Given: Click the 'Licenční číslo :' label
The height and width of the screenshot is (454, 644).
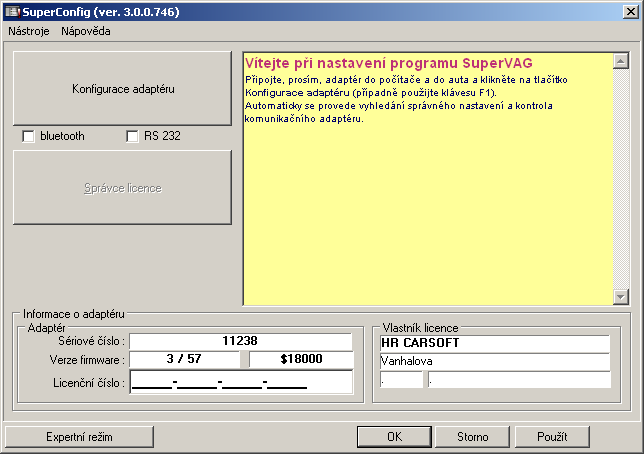Looking at the screenshot, I should (x=89, y=383).
